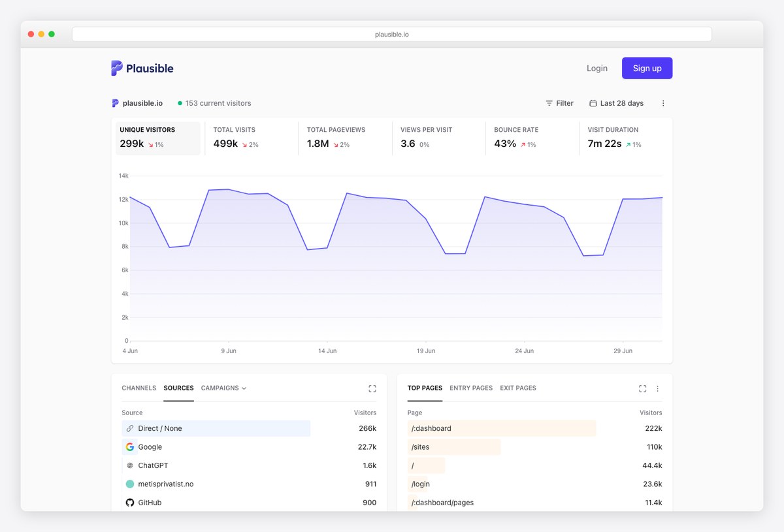Screen dimensions: 784x532
Task: Click the /login page row
Action: pos(535,484)
